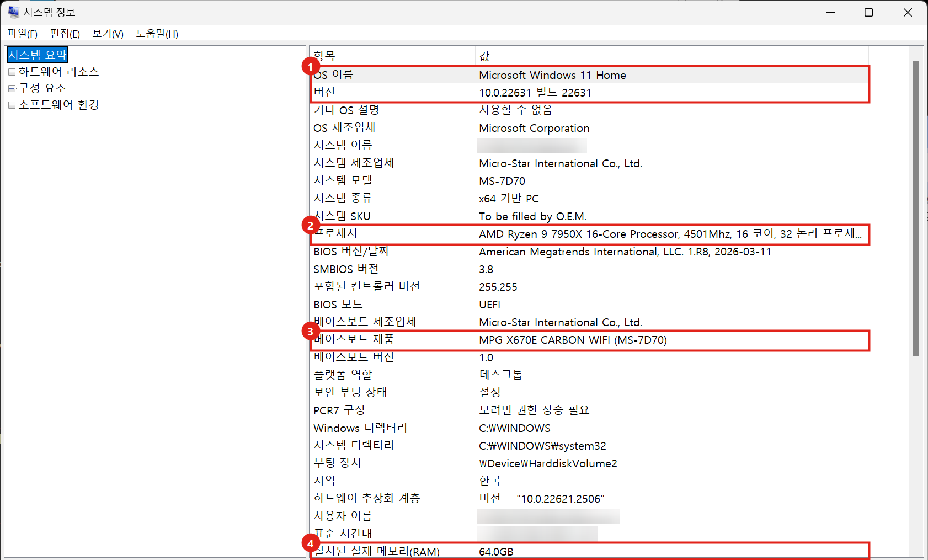The image size is (928, 560).
Task: Click the 하드웨어 추상화 계층 row
Action: click(x=589, y=499)
